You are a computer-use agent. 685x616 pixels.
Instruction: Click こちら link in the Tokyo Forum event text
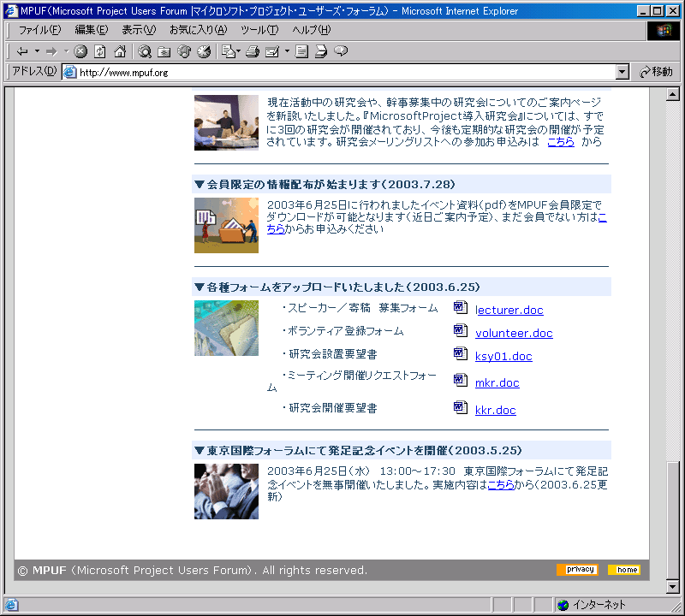(501, 484)
